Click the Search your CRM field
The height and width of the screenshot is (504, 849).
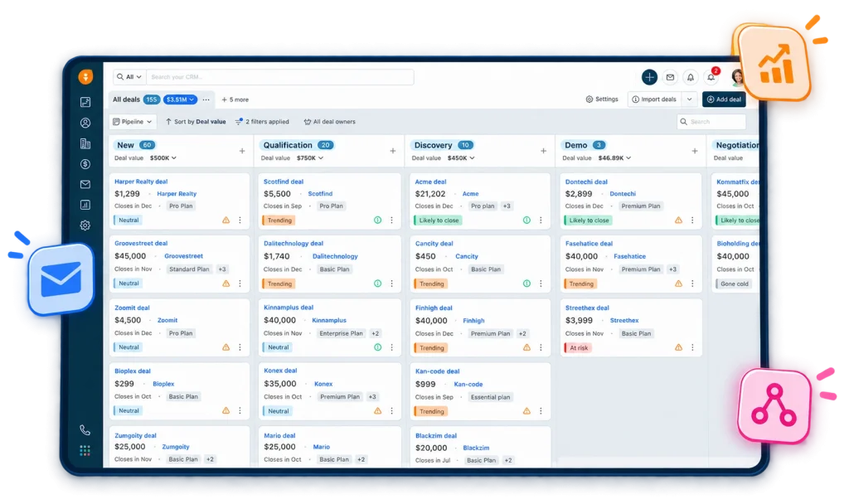click(x=280, y=77)
